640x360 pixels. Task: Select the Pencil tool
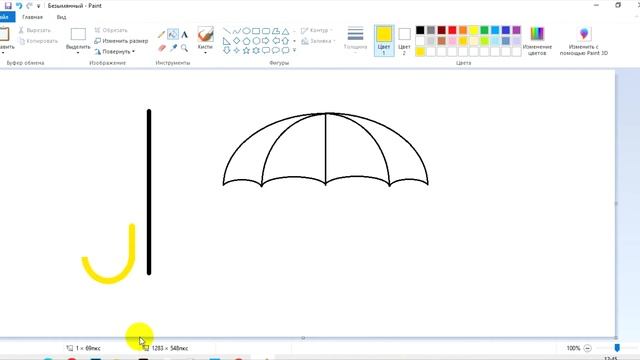click(x=161, y=35)
